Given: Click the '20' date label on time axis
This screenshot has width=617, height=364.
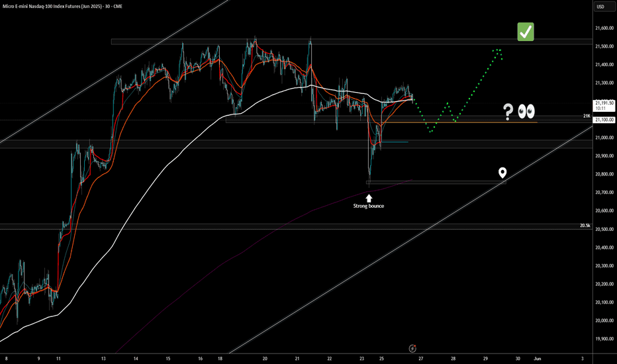Looking at the screenshot, I should (x=265, y=359).
